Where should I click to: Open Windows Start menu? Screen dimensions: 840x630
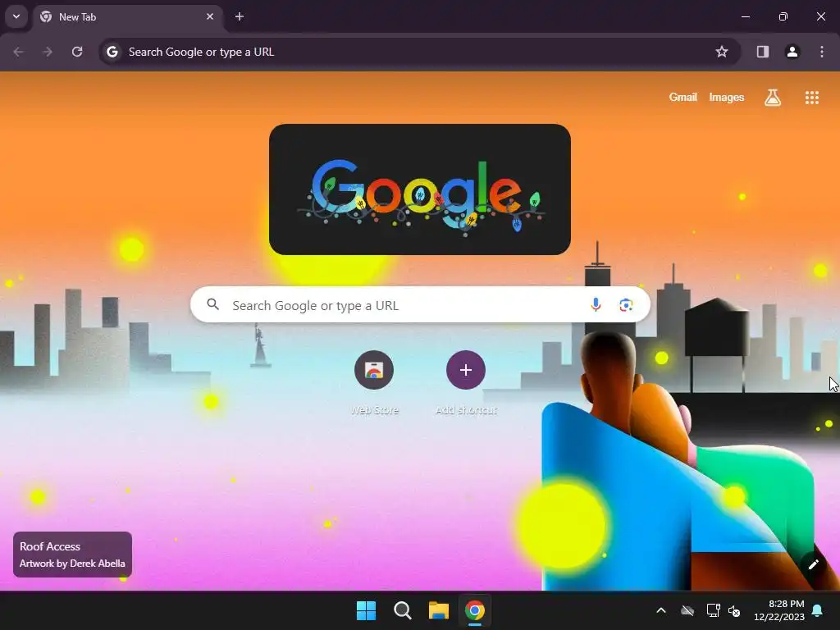(367, 610)
